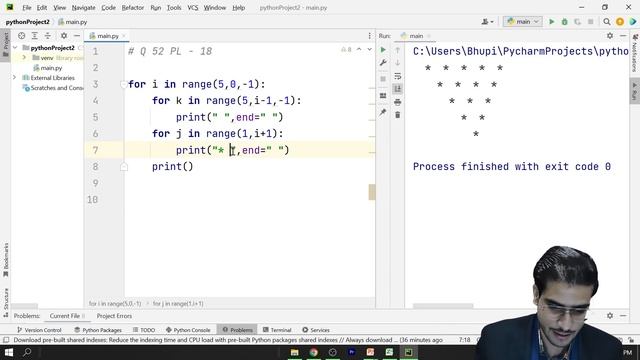Pin the Run tab
This screenshot has width=640, height=360.
pyautogui.click(x=383, y=112)
